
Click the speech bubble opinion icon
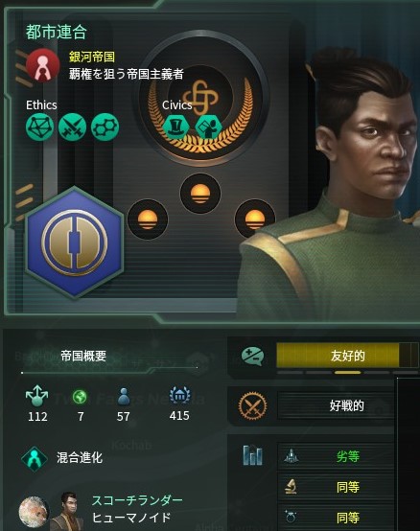(x=253, y=357)
